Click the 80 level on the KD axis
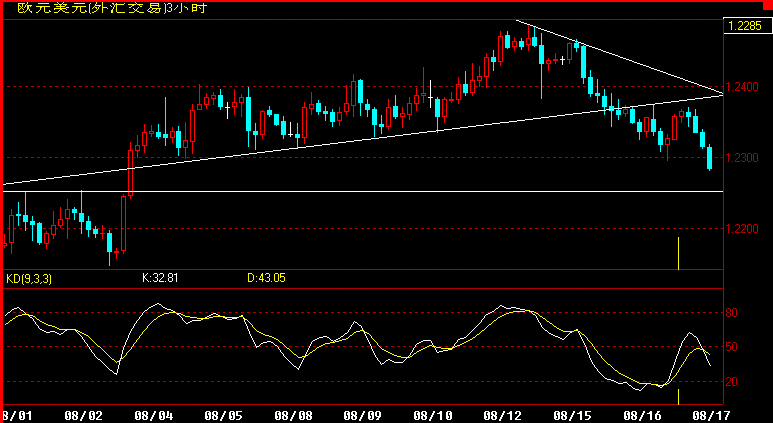Image resolution: width=773 pixels, height=423 pixels. (733, 313)
